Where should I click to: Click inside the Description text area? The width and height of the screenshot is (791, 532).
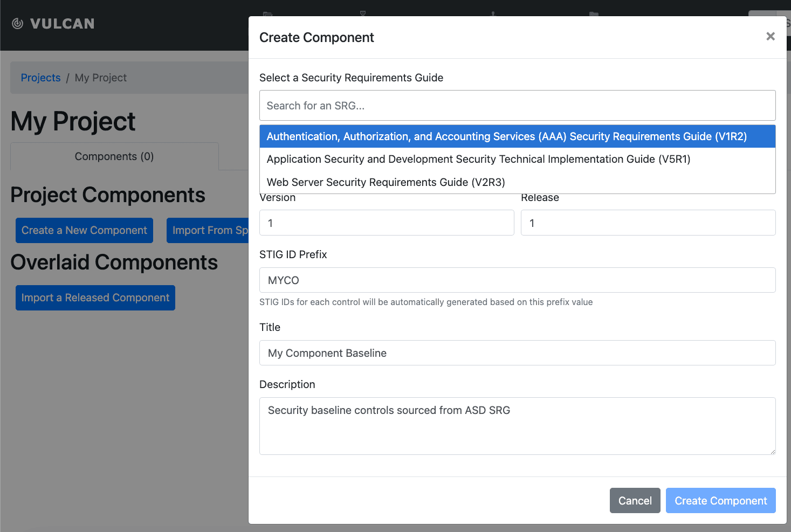point(517,426)
